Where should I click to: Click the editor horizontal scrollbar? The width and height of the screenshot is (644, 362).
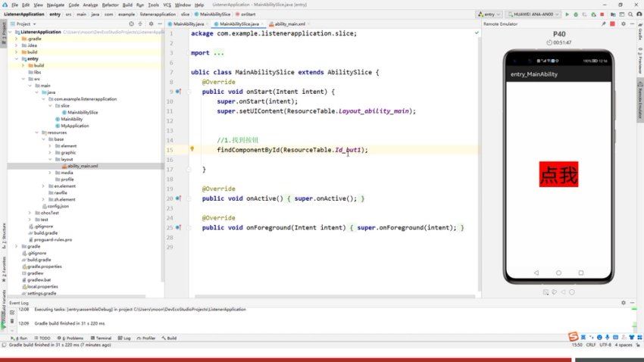pos(334,296)
